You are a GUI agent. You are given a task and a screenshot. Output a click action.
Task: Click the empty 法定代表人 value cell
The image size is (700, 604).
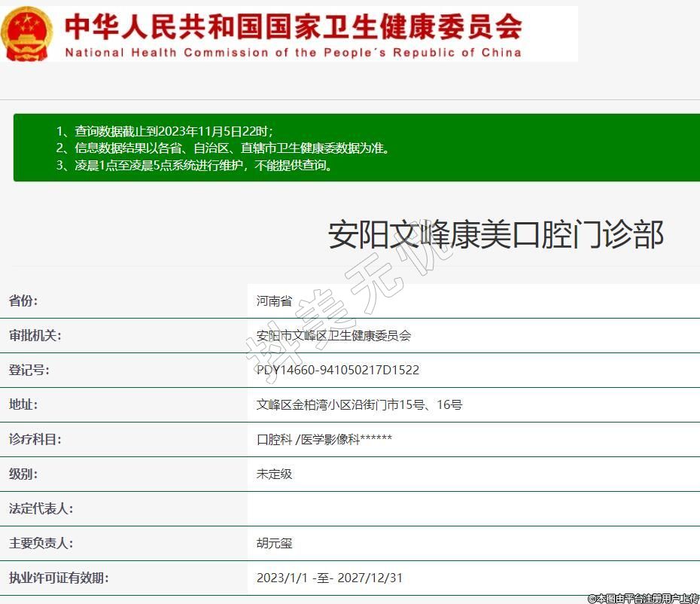pyautogui.click(x=473, y=509)
